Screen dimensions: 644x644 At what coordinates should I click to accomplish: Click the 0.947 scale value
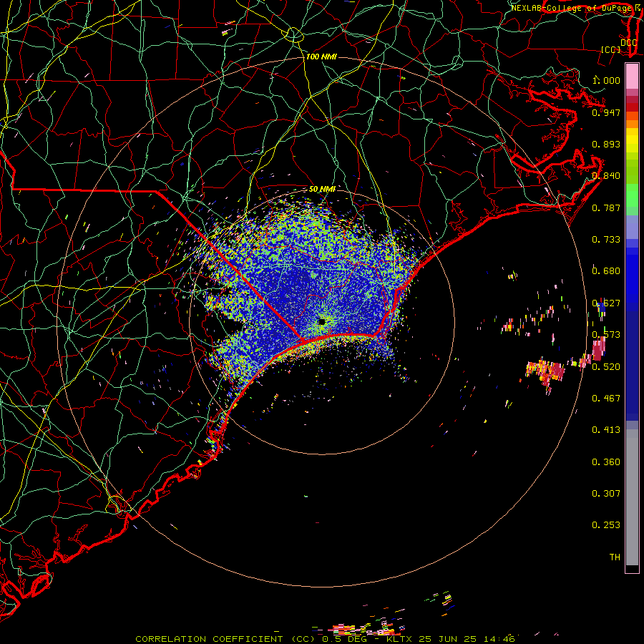[x=606, y=112]
